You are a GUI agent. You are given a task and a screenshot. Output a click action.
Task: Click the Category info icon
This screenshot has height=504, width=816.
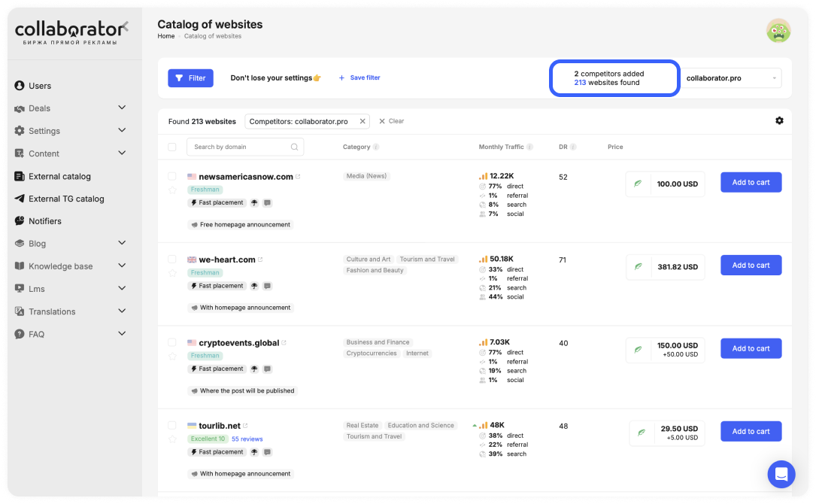376,147
